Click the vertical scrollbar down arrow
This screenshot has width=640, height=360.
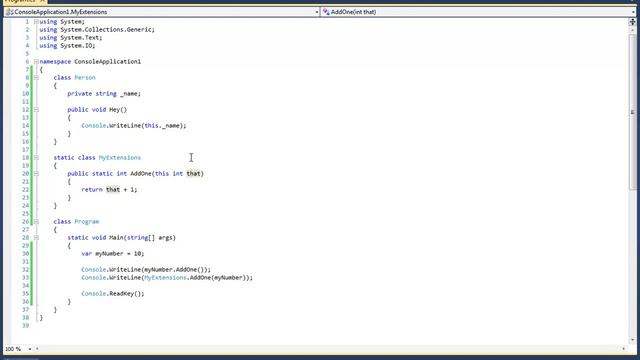coord(632,340)
